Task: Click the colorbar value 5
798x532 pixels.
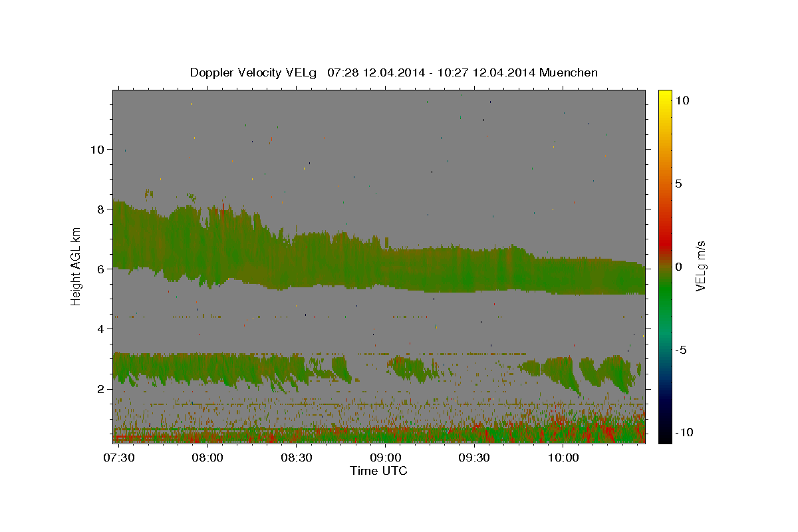Action: pos(678,184)
